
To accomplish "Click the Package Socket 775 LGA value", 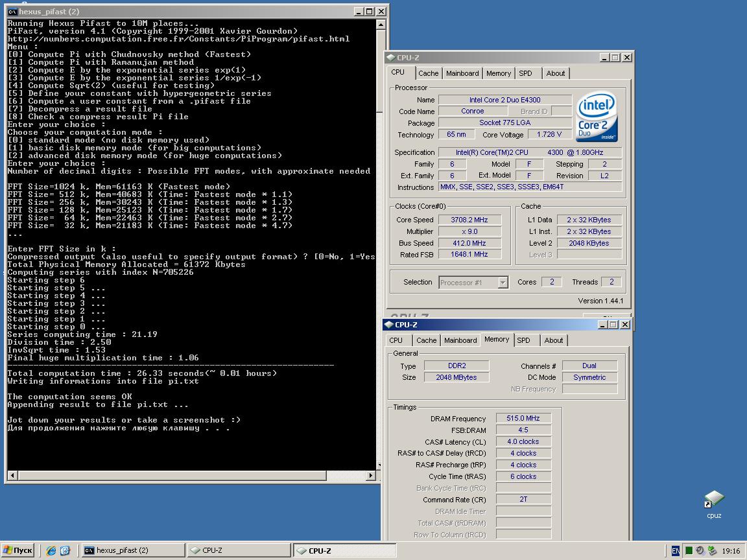I will coord(505,123).
